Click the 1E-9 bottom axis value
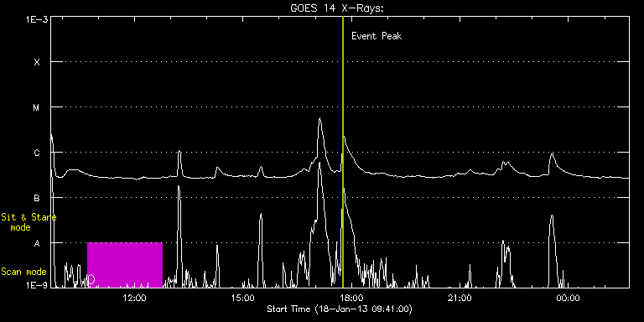 coord(36,284)
